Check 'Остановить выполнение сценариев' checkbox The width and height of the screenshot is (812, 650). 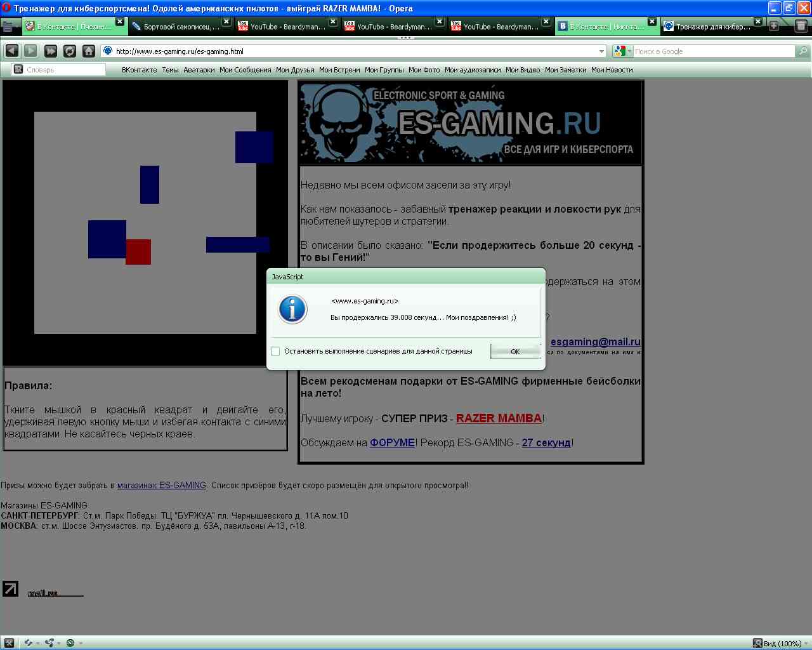point(275,351)
